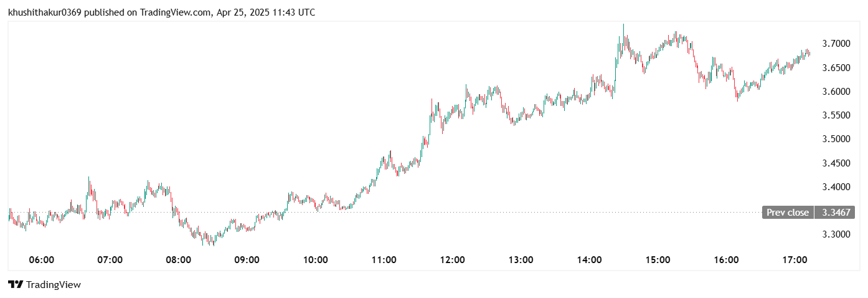Click the Prev close label tag
Screen dimensions: 868x298
click(788, 213)
